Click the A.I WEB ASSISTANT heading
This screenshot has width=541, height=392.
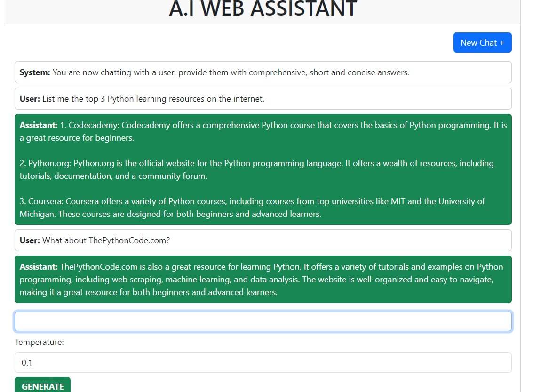[263, 8]
